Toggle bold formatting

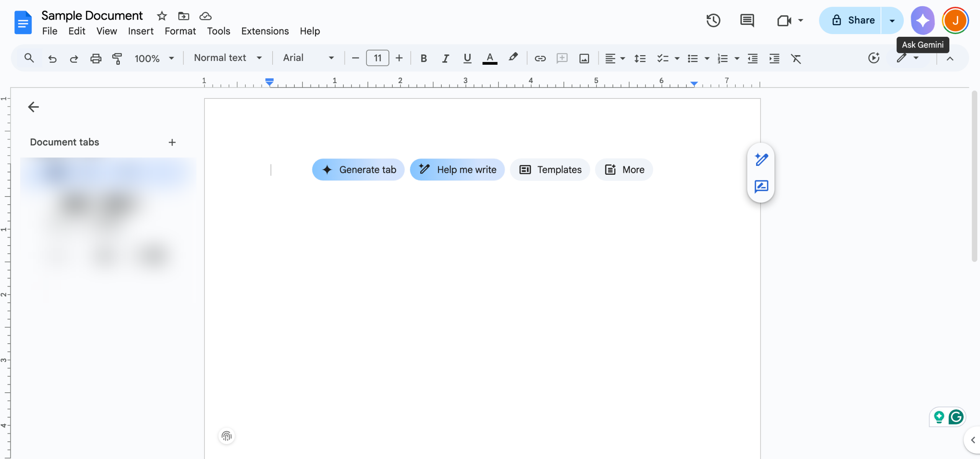pos(423,58)
